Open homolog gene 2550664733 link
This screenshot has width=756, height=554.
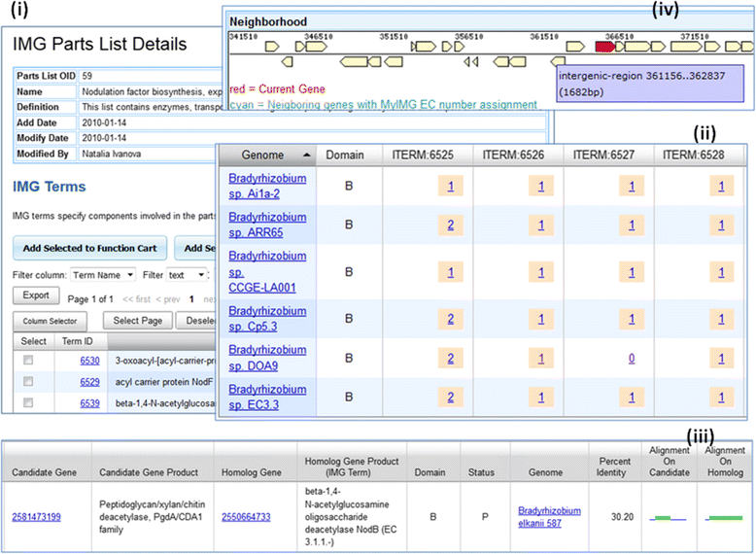tap(246, 517)
